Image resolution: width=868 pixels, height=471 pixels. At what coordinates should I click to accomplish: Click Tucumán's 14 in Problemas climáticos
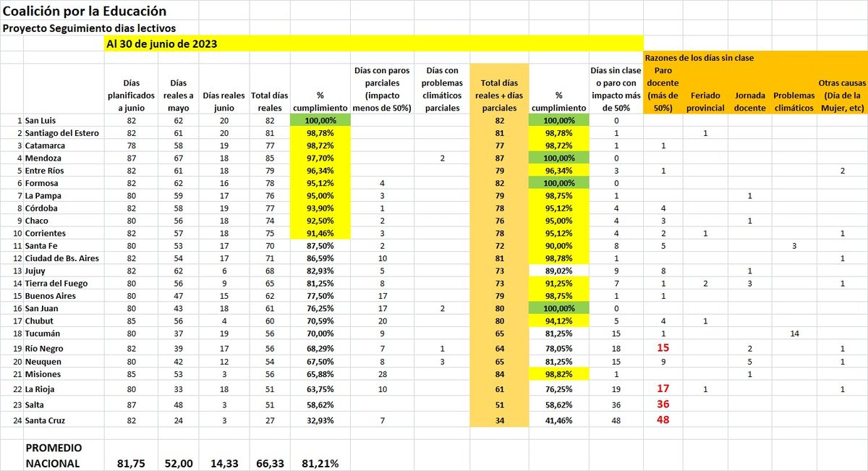[793, 334]
